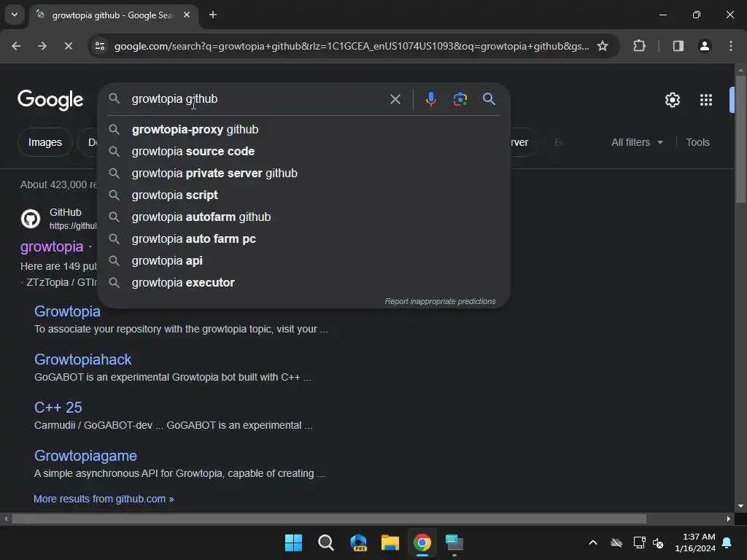Expand the All filters dropdown
Screen dimensions: 747x560
point(637,142)
